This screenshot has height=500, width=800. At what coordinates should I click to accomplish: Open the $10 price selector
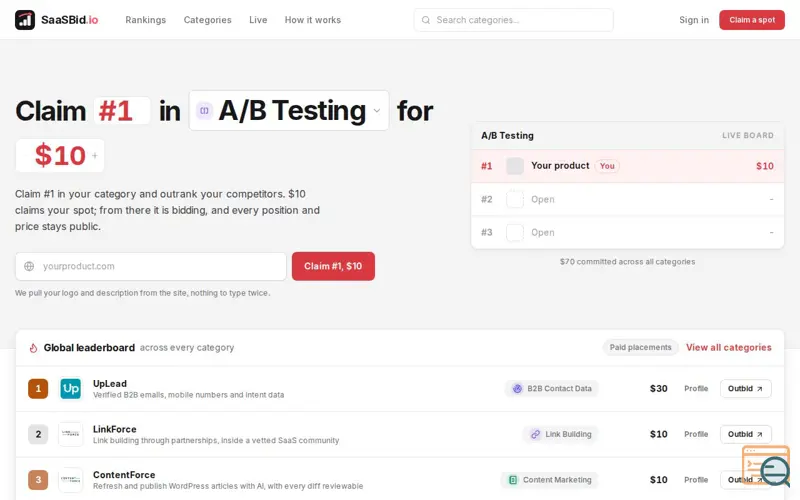pyautogui.click(x=60, y=156)
